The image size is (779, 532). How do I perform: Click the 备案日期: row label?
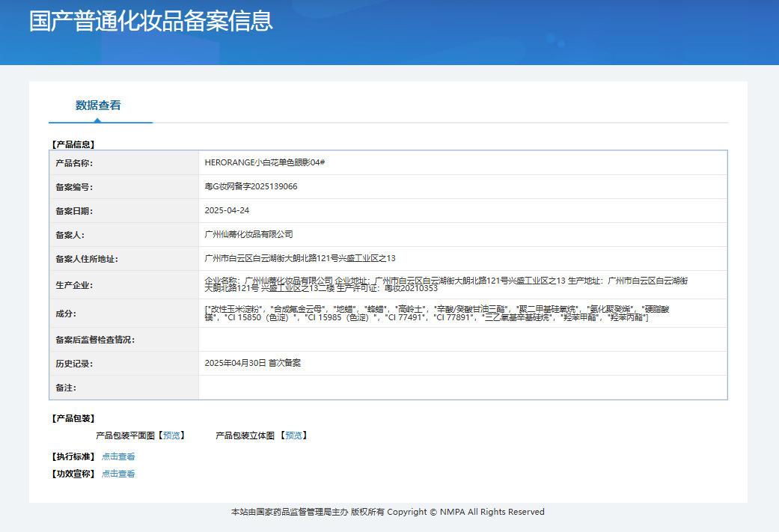coord(74,211)
